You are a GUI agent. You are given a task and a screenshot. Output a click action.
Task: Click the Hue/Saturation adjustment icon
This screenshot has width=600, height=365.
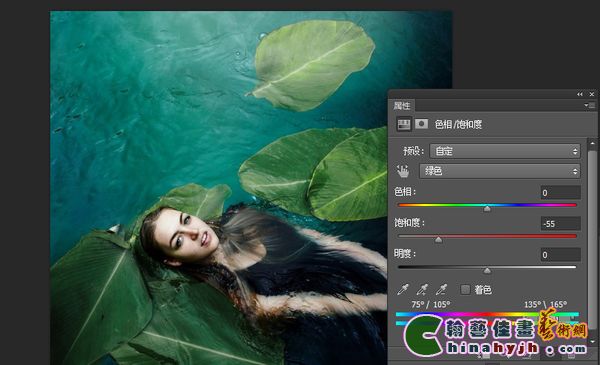point(404,124)
